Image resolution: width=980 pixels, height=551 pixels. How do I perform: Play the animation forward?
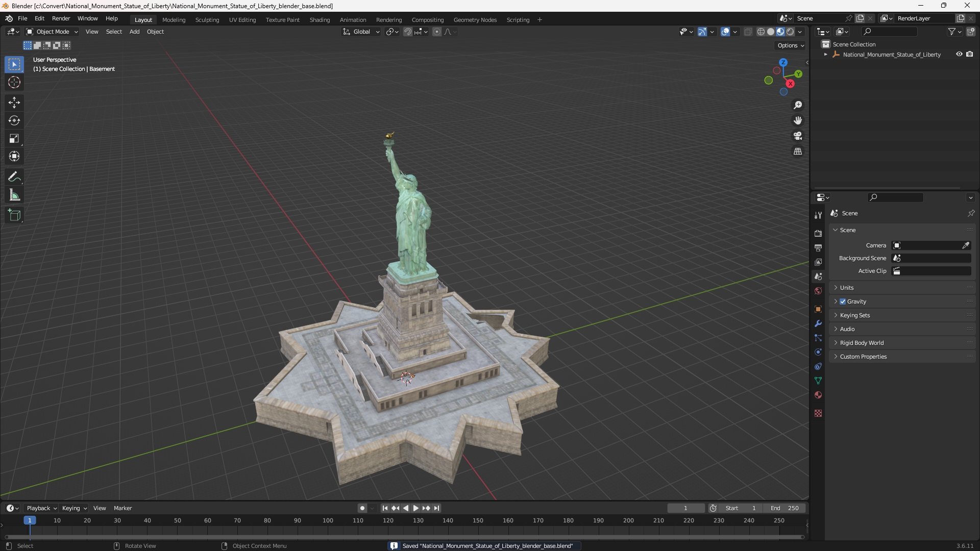[x=416, y=508]
